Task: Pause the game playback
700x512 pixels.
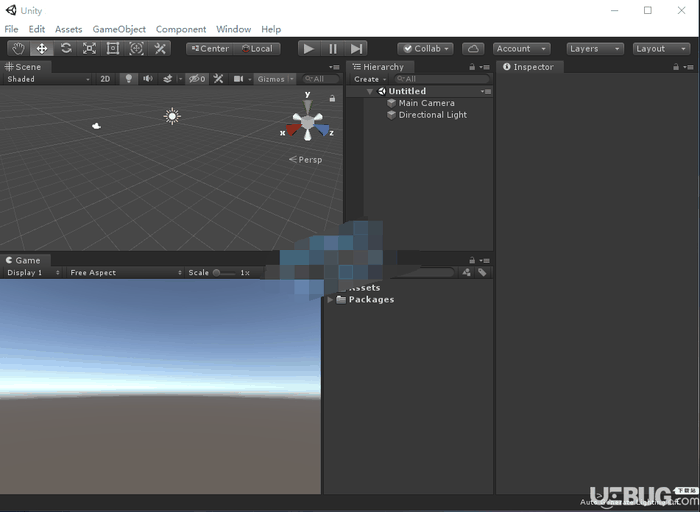Action: [333, 49]
